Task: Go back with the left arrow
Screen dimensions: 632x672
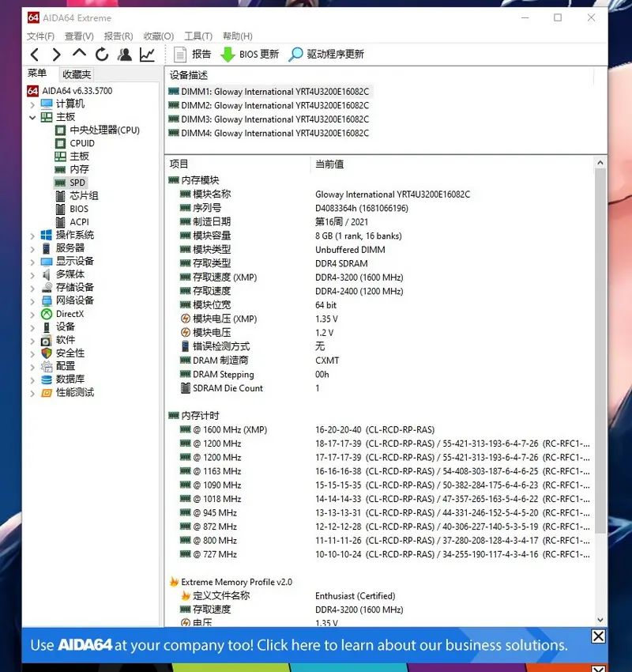Action: click(35, 55)
